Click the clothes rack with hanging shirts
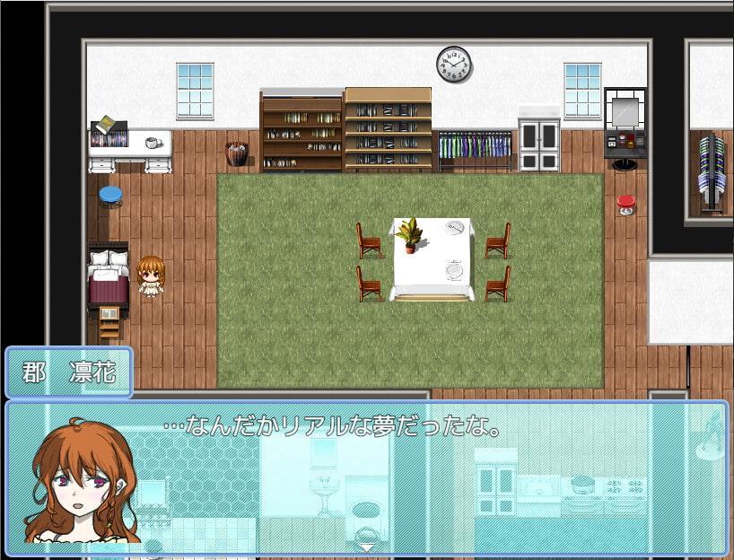This screenshot has height=560, width=734. pyautogui.click(x=474, y=149)
